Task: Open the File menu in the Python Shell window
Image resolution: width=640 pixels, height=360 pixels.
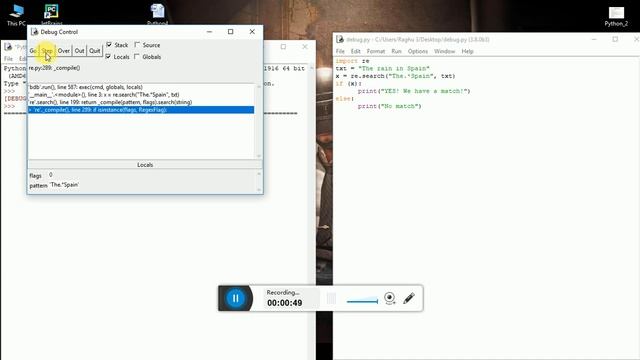Action: (8, 59)
